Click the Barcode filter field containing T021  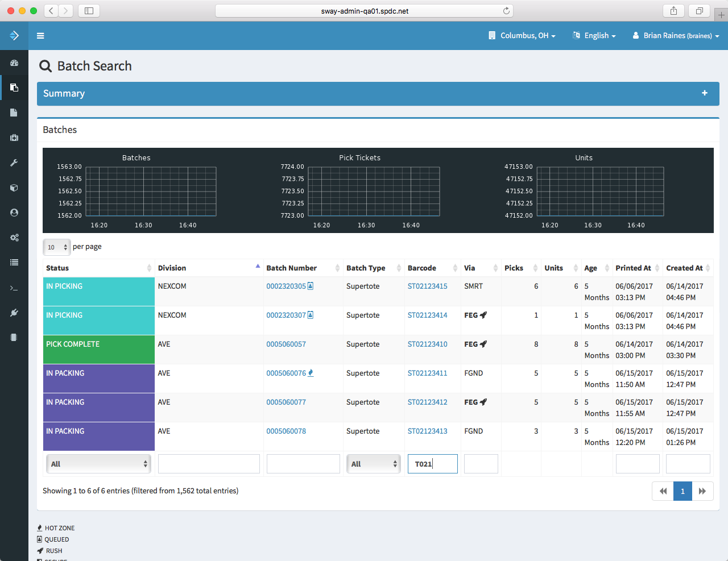point(432,464)
